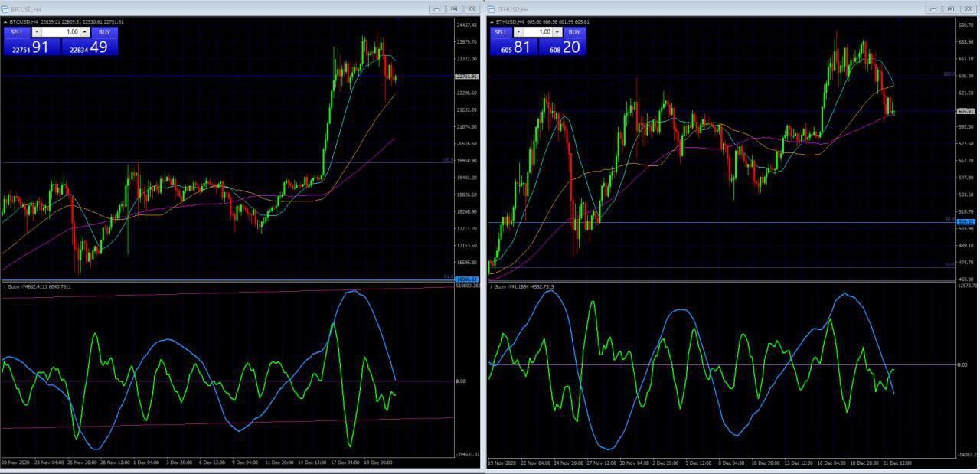Click SELL on the BTCUSD chart
The height and width of the screenshot is (474, 980).
click(x=17, y=32)
